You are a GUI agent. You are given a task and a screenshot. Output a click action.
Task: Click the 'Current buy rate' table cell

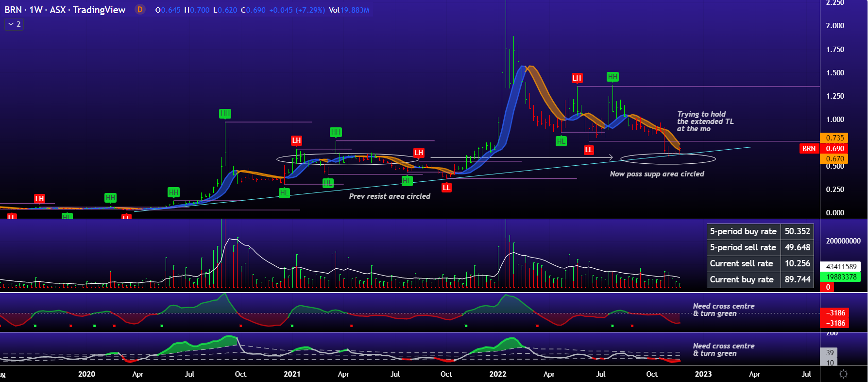(742, 279)
